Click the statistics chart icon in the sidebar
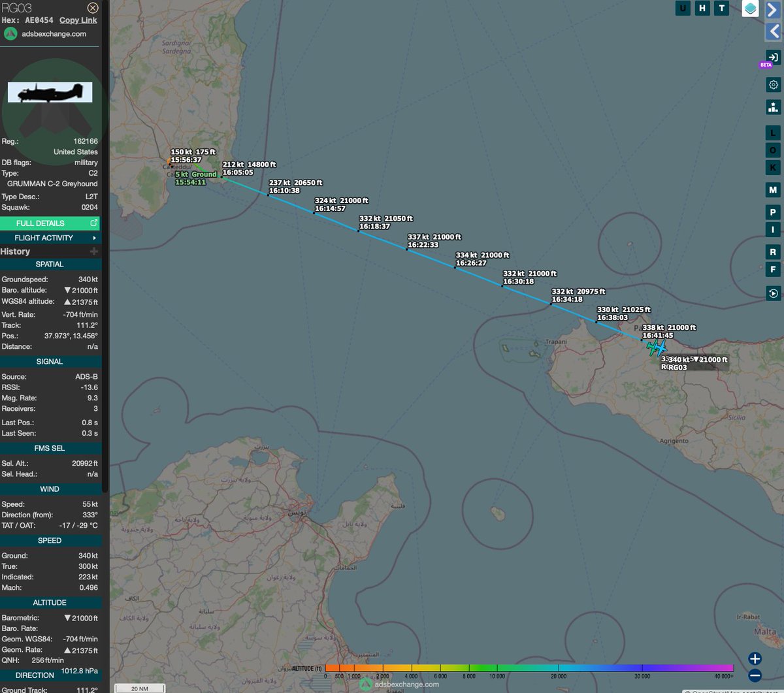Image resolution: width=784 pixels, height=693 pixels. 773,106
